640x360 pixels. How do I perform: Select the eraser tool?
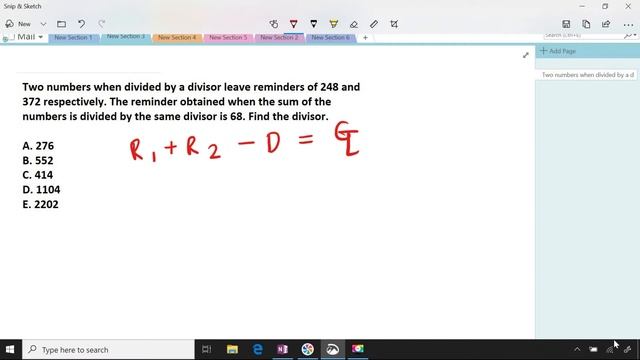point(354,24)
